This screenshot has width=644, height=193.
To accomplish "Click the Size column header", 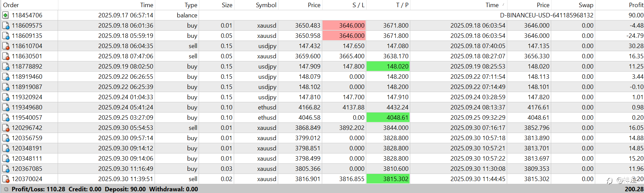I will click(x=227, y=5).
